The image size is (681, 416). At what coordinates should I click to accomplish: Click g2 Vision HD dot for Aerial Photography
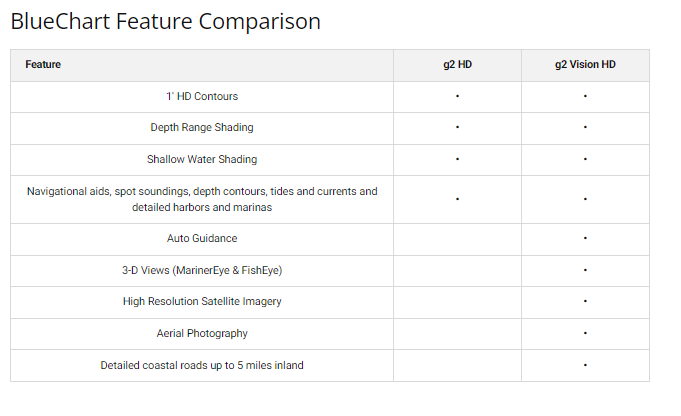pyautogui.click(x=585, y=334)
